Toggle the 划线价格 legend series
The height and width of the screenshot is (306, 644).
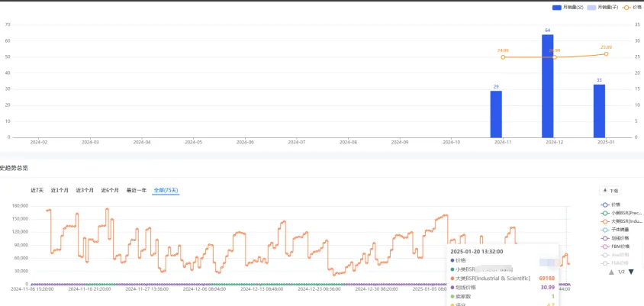point(613,238)
